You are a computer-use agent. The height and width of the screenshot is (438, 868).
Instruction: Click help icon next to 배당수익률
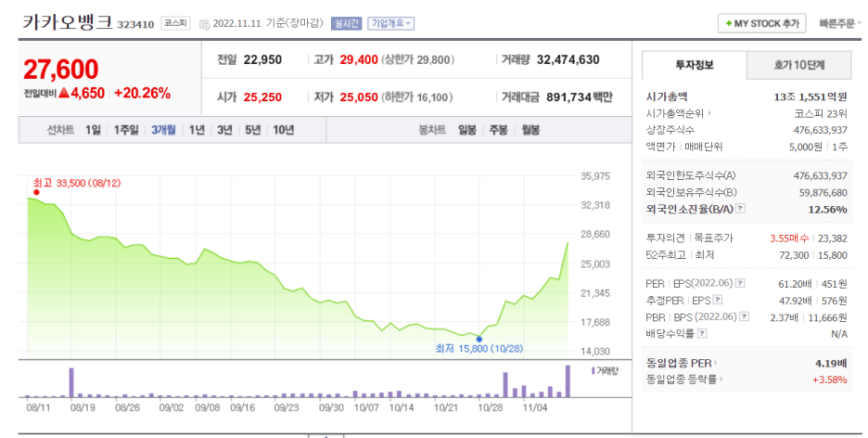coord(702,333)
